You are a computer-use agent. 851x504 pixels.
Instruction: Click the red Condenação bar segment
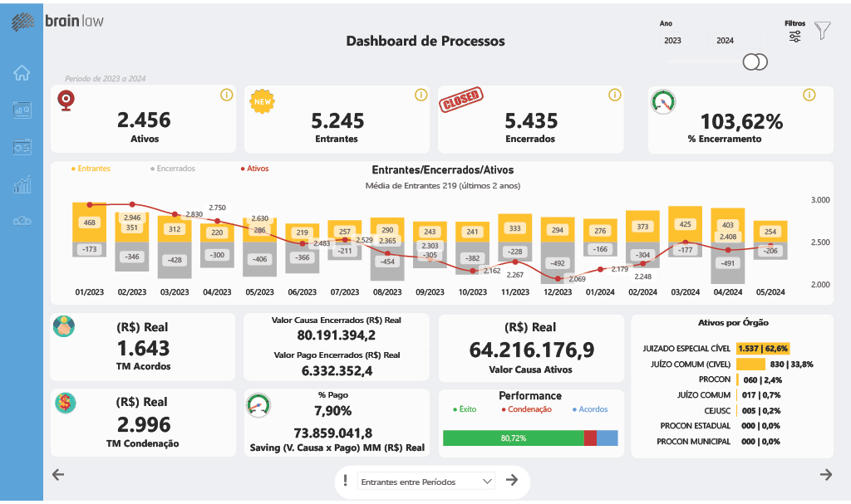tap(591, 438)
